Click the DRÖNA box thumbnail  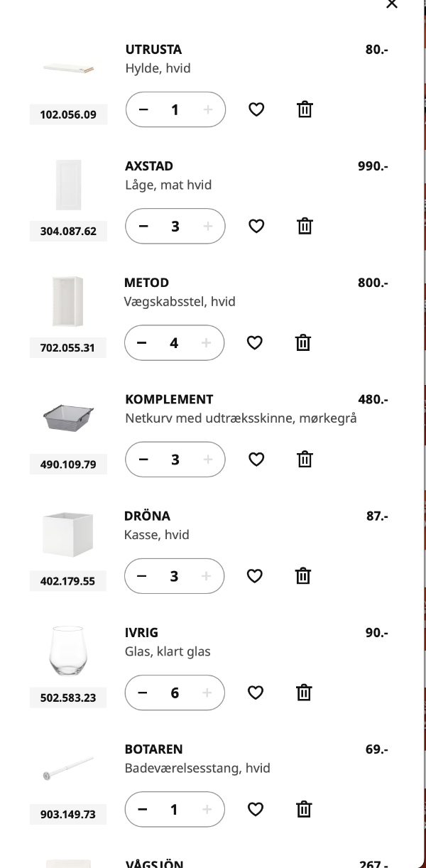pyautogui.click(x=68, y=533)
